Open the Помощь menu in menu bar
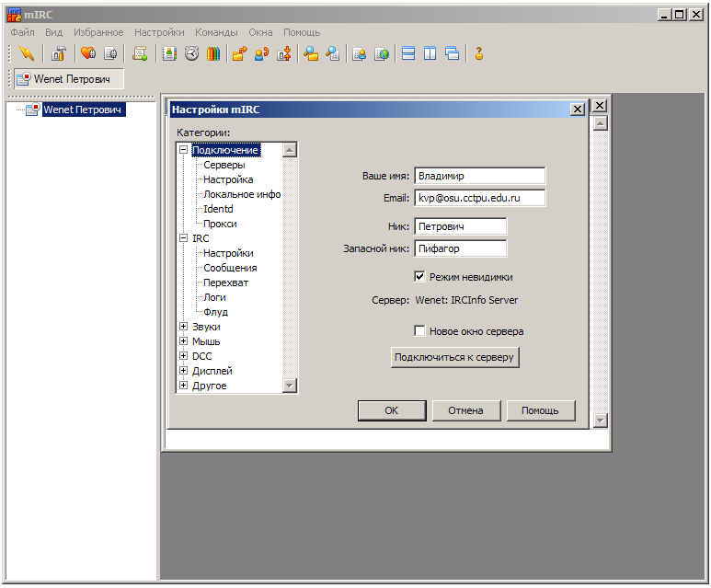The height and width of the screenshot is (588, 711). coord(302,32)
